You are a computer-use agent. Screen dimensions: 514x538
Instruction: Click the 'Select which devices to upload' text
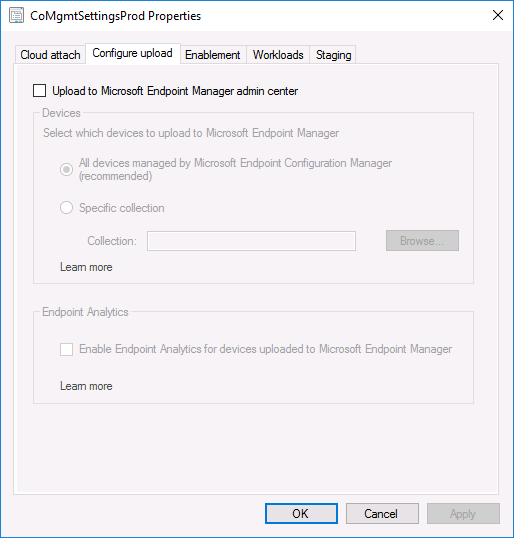[191, 133]
